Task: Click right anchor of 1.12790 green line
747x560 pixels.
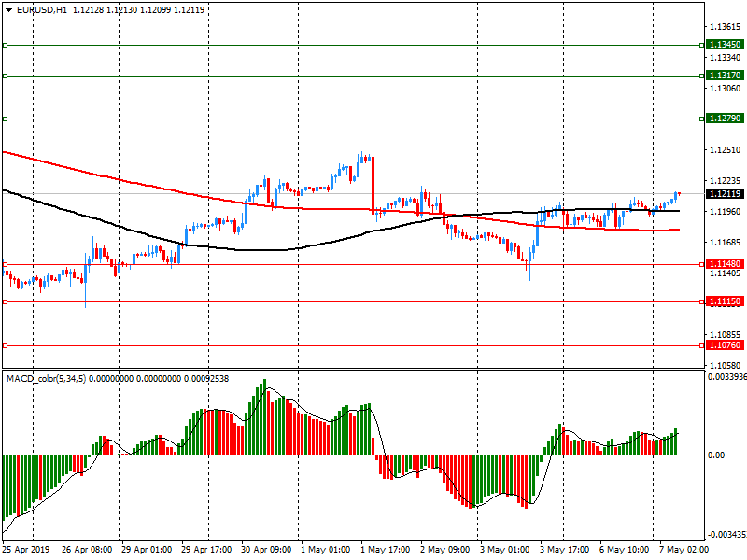Action: (702, 119)
